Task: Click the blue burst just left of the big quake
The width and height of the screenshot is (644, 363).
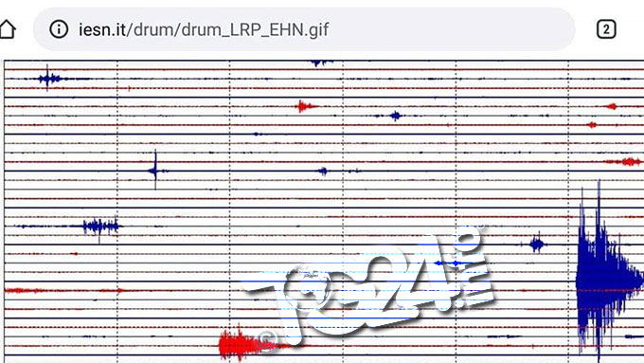Action: point(537,245)
